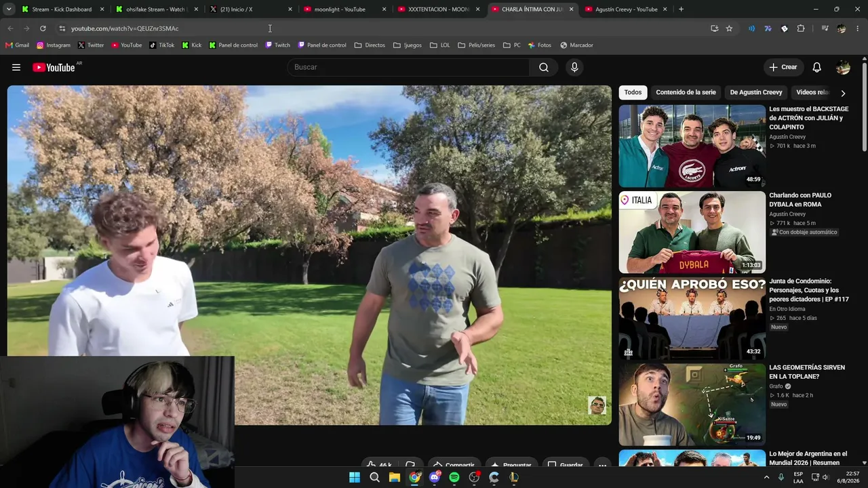
Task: Expand the Fotos bookmarks folder
Action: click(x=539, y=45)
